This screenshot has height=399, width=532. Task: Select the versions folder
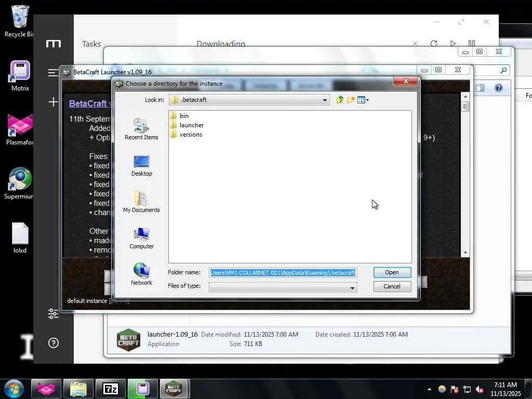tap(186, 135)
